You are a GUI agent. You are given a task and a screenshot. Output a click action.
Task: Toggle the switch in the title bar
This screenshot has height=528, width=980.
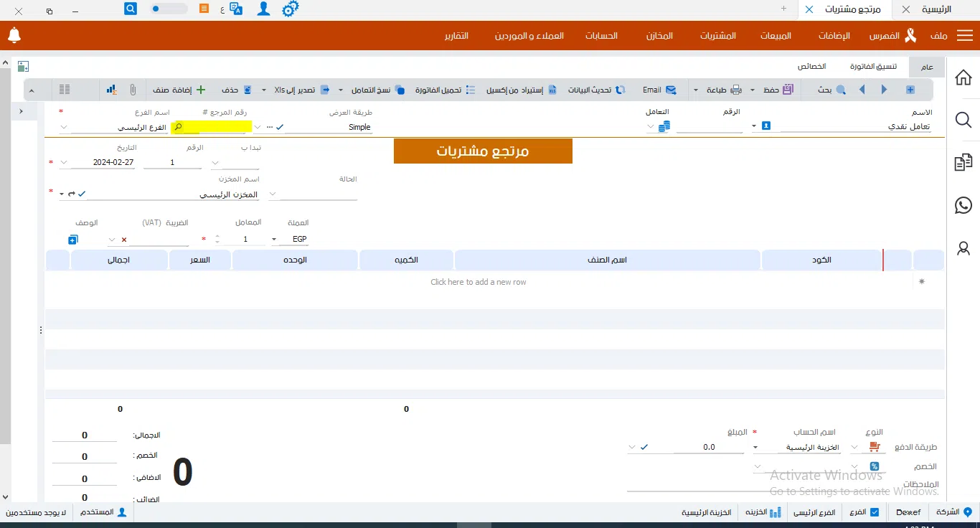[x=169, y=9]
